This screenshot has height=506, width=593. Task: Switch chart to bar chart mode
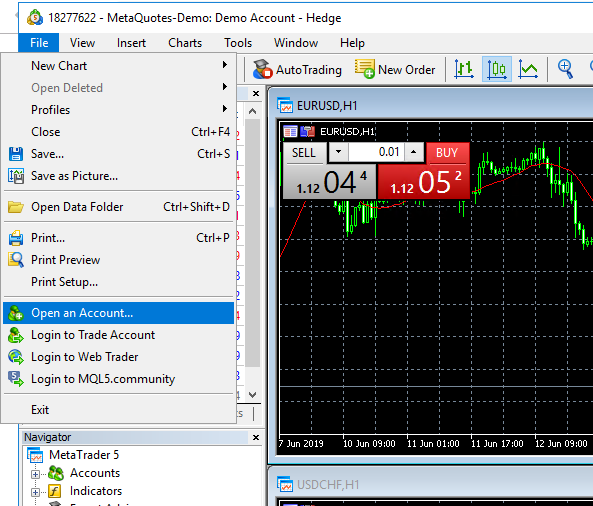464,69
